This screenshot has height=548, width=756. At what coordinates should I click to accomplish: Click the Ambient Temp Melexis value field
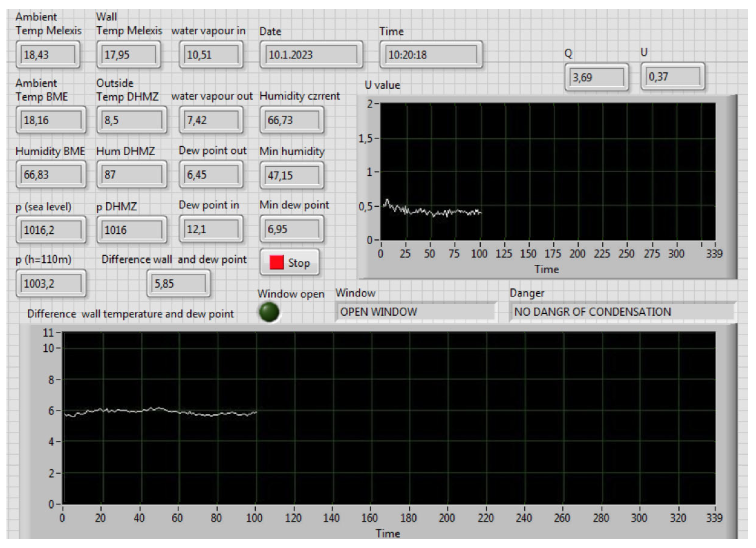click(48, 55)
